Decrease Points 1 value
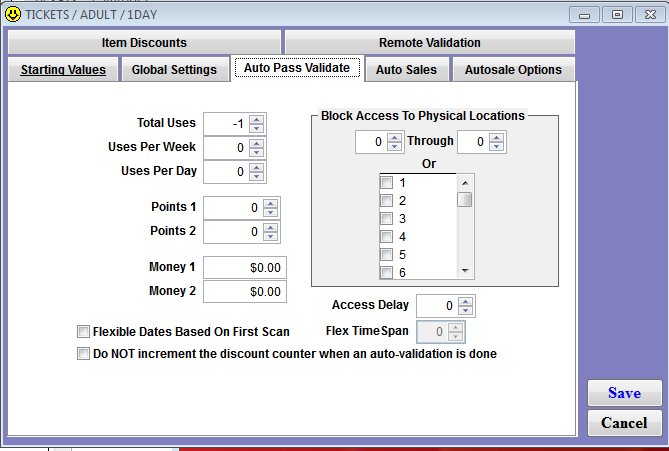The image size is (669, 451). tap(271, 212)
